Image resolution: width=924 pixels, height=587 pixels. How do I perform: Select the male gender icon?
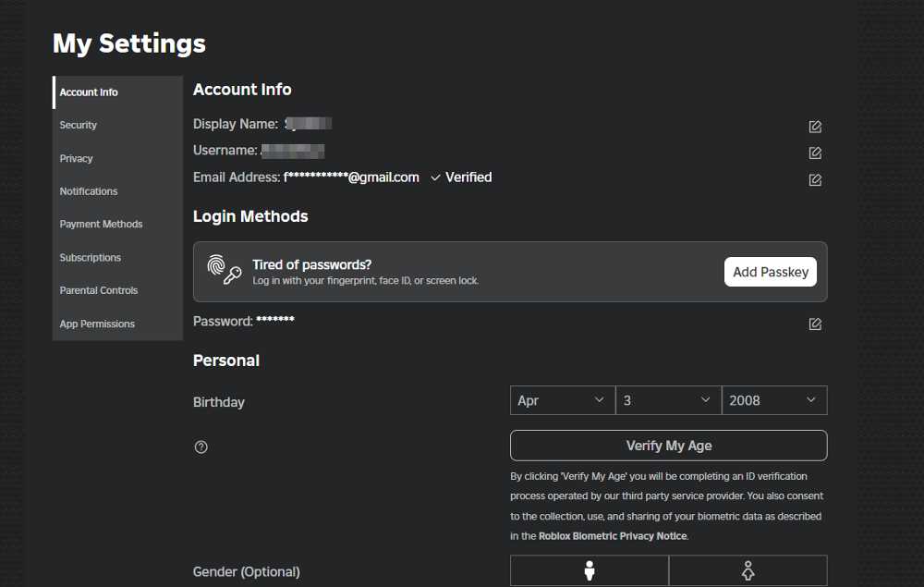590,571
